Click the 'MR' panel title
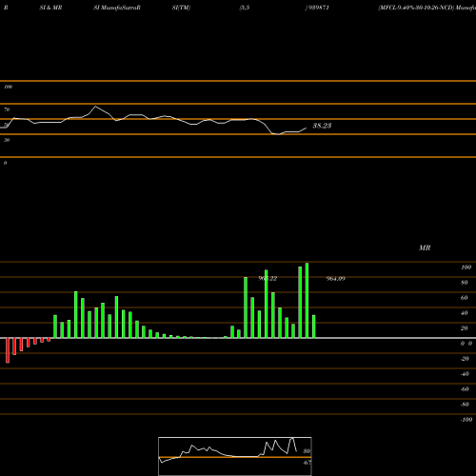 tap(425, 248)
